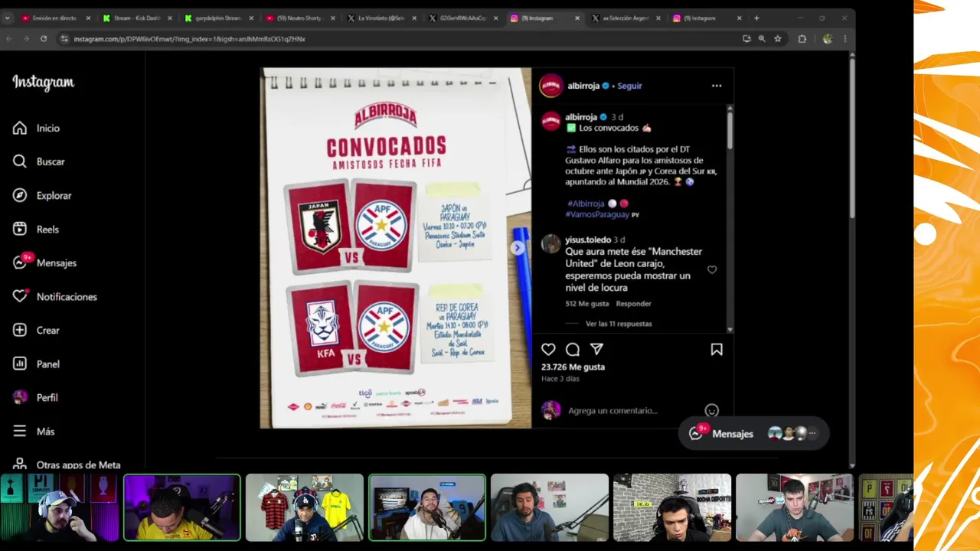Screen dimensions: 980x551
Task: Switch to the Neutro Shorty YouTube tab
Action: point(299,18)
